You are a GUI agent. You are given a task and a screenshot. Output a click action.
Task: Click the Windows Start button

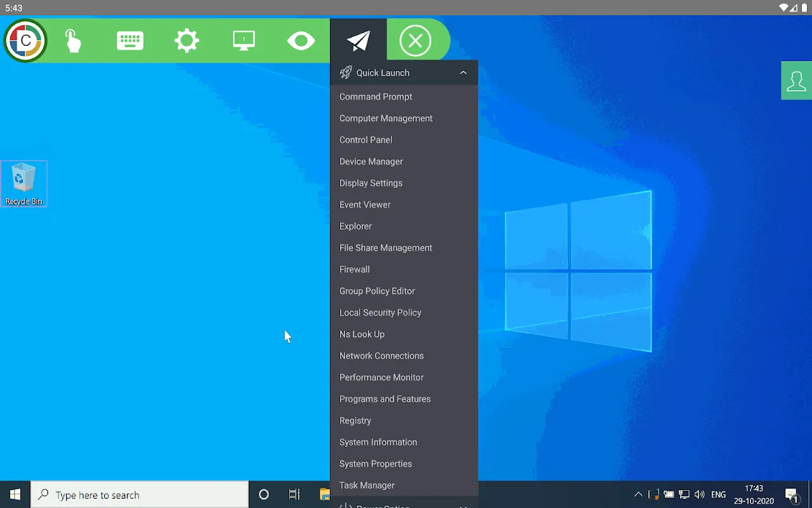point(15,495)
